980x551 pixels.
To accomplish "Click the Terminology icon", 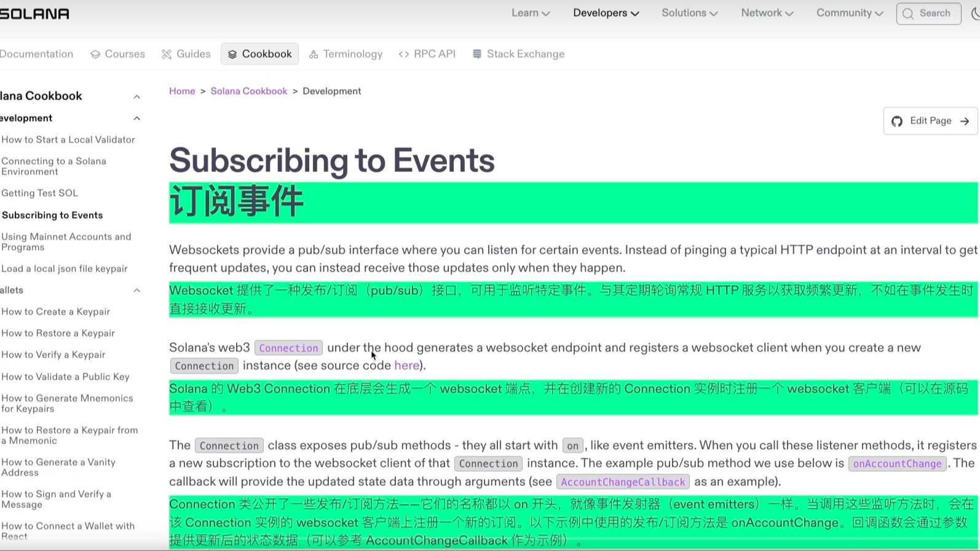I will 314,54.
